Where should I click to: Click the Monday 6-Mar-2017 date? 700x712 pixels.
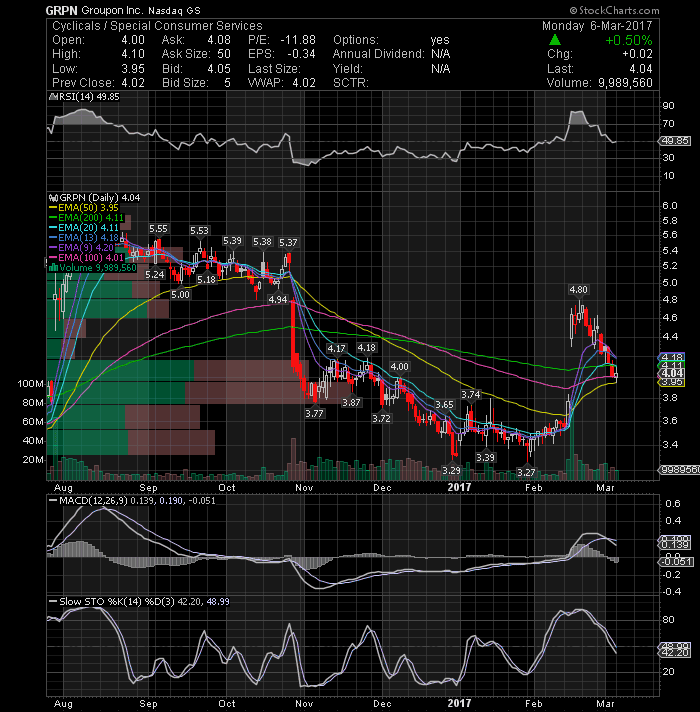click(596, 25)
